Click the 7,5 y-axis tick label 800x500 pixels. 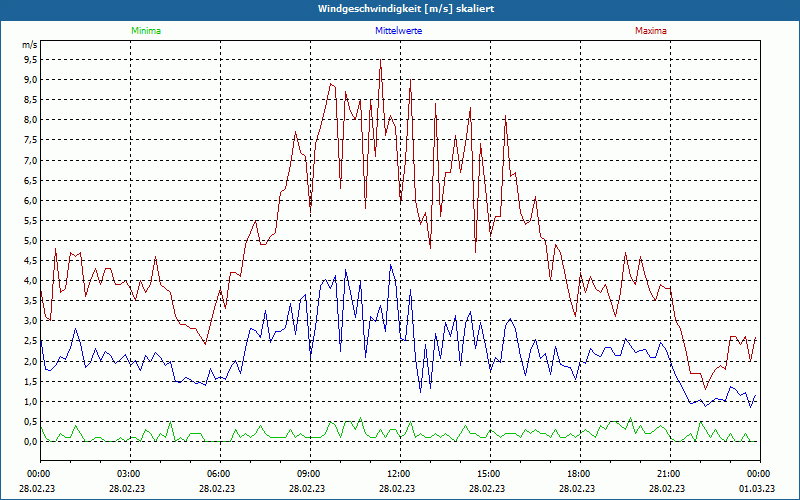(x=30, y=140)
